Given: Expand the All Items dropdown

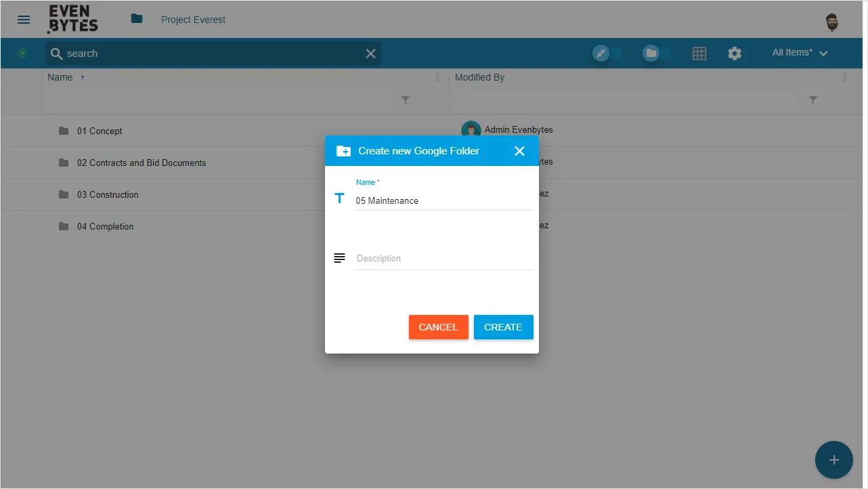Looking at the screenshot, I should pos(800,53).
